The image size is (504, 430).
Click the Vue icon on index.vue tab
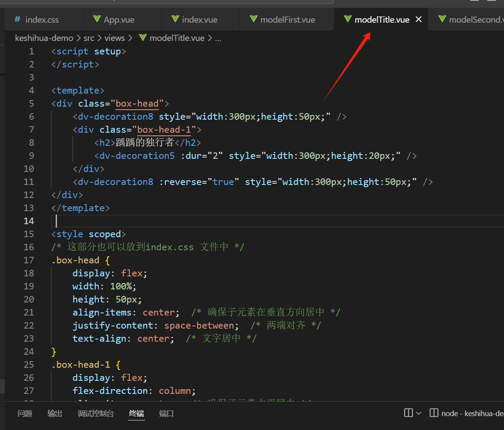(x=175, y=19)
